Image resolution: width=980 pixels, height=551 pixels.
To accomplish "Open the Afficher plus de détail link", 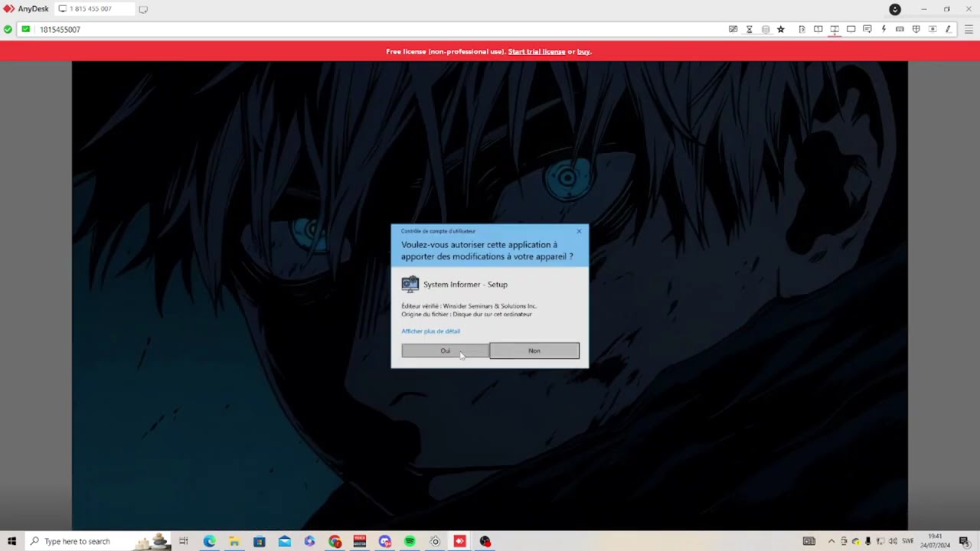I will point(431,331).
